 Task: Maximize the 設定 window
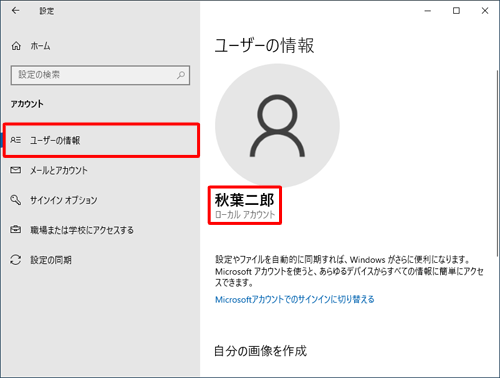[456, 11]
